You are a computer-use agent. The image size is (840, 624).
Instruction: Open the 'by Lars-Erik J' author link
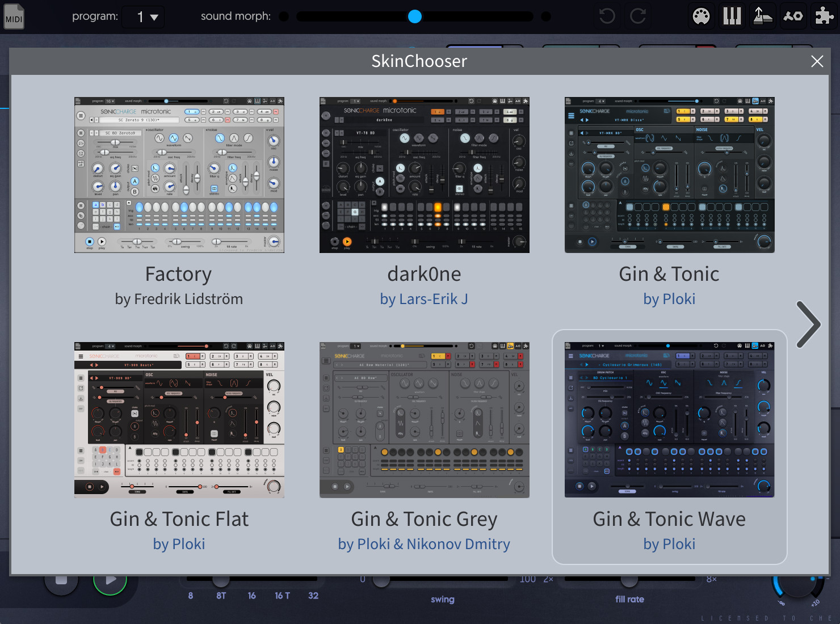[x=424, y=300]
